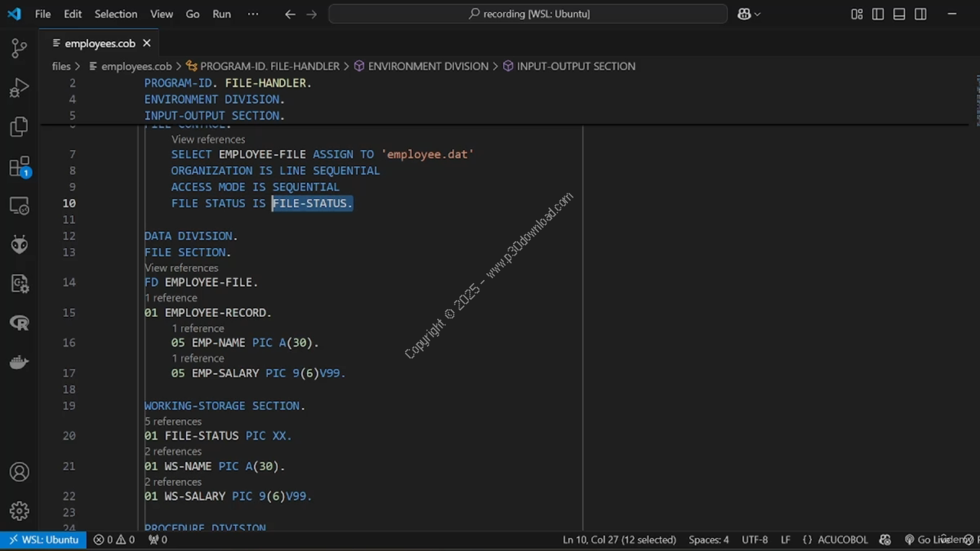
Task: Click line number 14 in the gutter
Action: [69, 282]
